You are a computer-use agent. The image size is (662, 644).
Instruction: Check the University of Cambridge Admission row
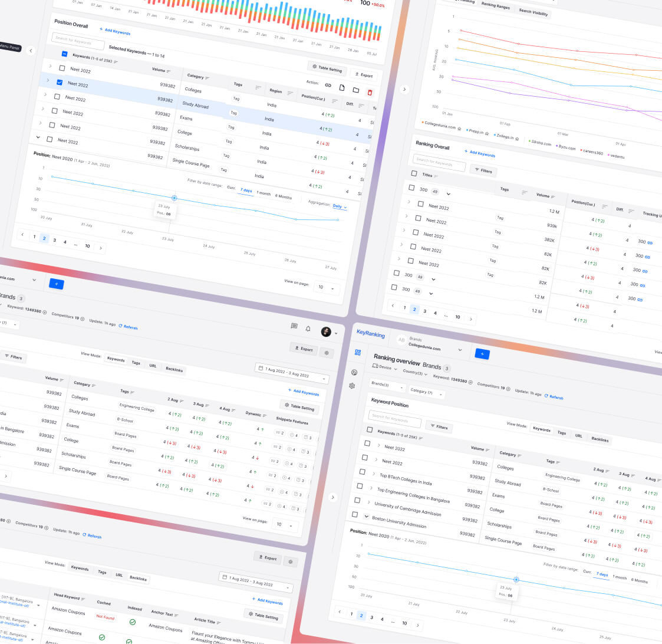point(357,500)
